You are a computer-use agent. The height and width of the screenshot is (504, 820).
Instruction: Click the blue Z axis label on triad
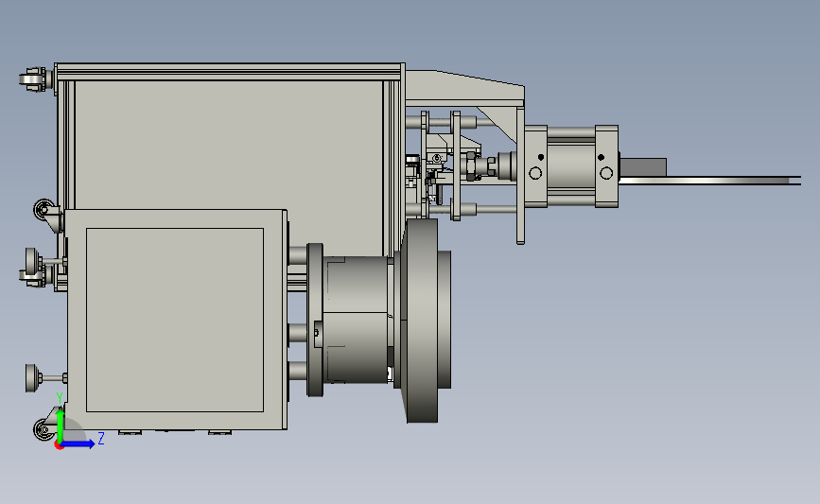coord(101,438)
